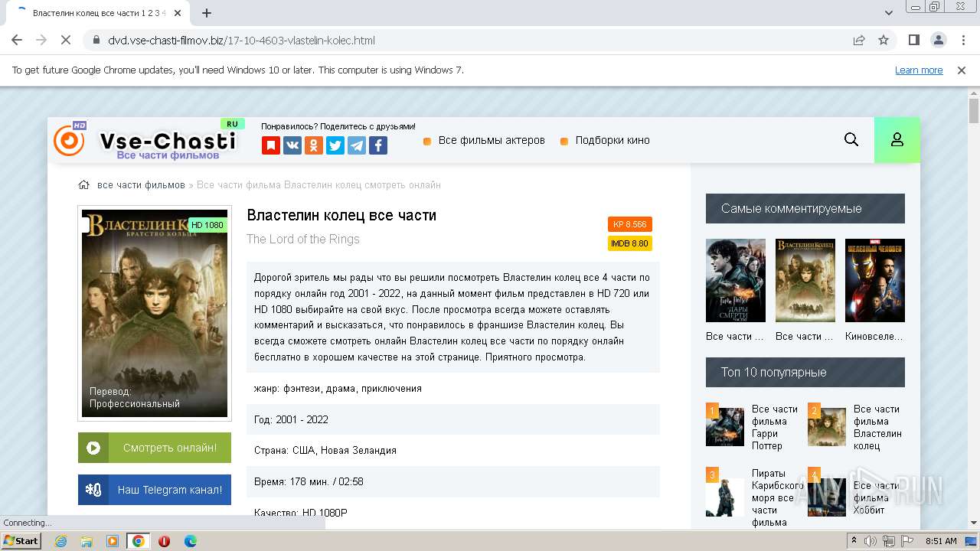Open the user login icon

click(x=897, y=139)
